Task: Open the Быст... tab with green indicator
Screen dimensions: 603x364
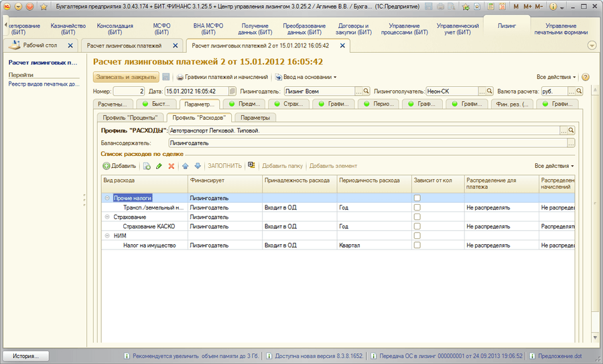Action: (155, 104)
